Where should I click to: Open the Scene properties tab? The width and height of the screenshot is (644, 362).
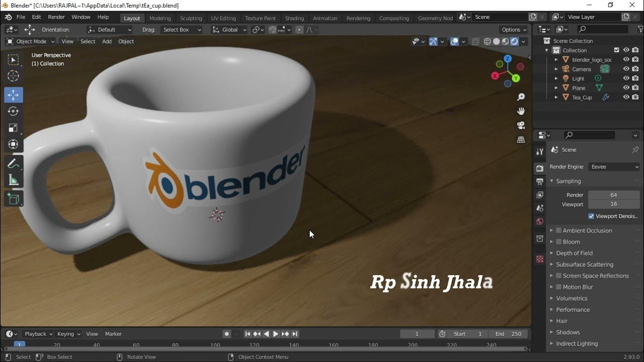coord(540,208)
